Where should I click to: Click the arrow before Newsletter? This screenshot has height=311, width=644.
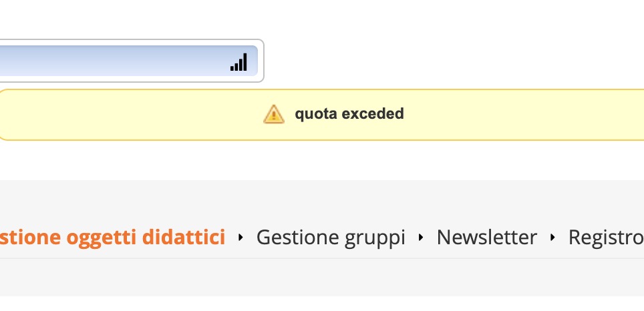click(x=421, y=237)
